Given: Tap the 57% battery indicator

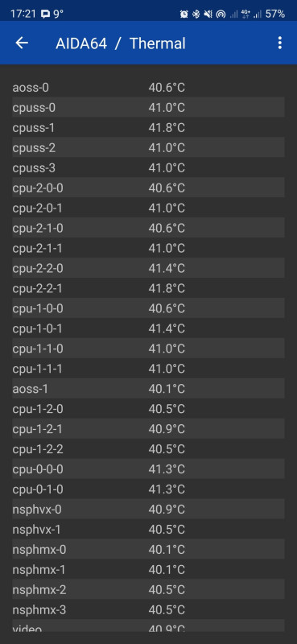Looking at the screenshot, I should [x=274, y=14].
